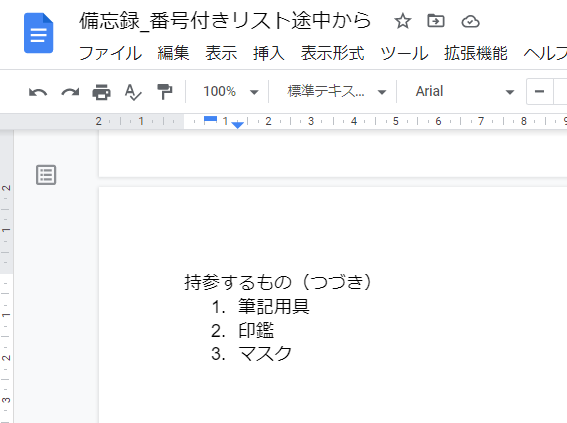The height and width of the screenshot is (423, 567).
Task: Open the 編集 menu
Action: tap(173, 53)
